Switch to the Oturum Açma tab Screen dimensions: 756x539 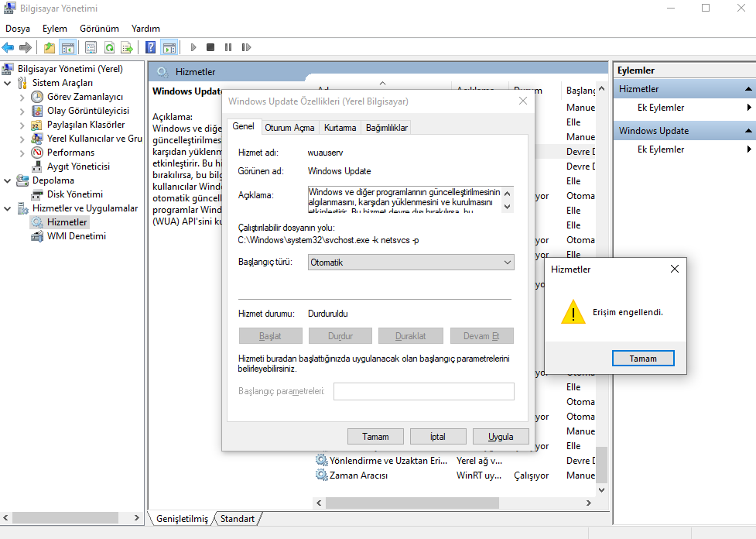(x=289, y=127)
